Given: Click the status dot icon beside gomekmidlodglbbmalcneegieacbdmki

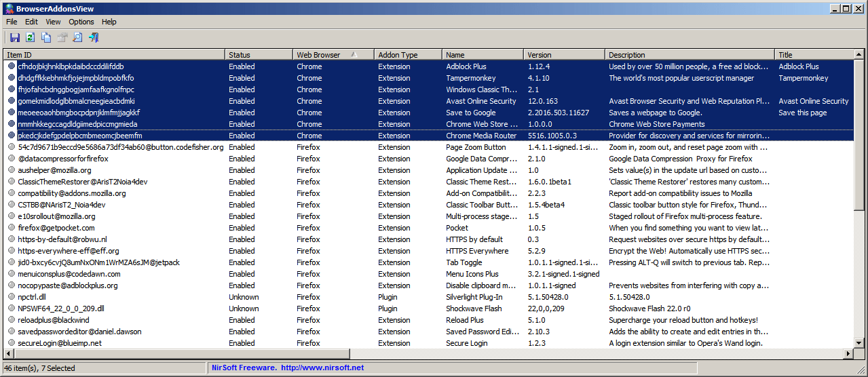Looking at the screenshot, I should (12, 101).
